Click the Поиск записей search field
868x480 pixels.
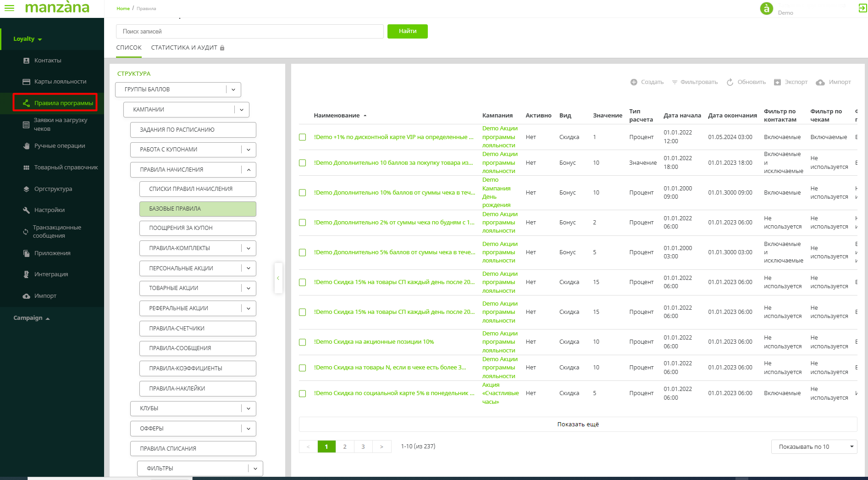(250, 32)
